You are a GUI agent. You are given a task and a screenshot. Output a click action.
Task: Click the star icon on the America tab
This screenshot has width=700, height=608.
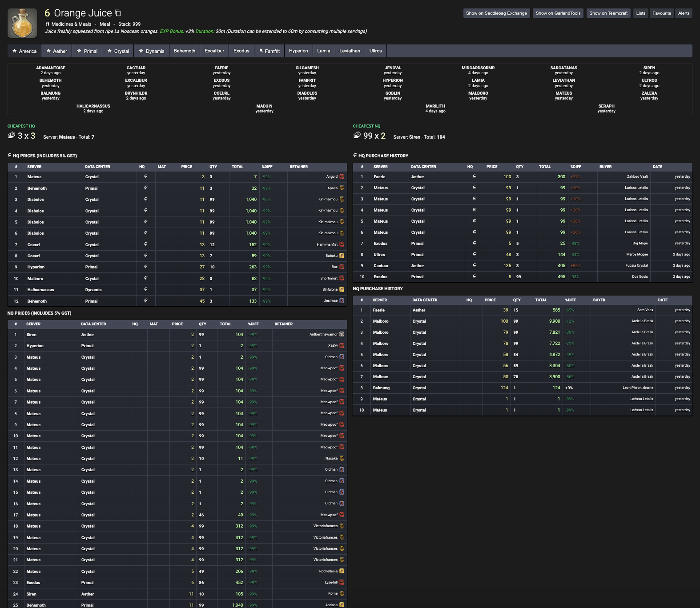tap(15, 51)
